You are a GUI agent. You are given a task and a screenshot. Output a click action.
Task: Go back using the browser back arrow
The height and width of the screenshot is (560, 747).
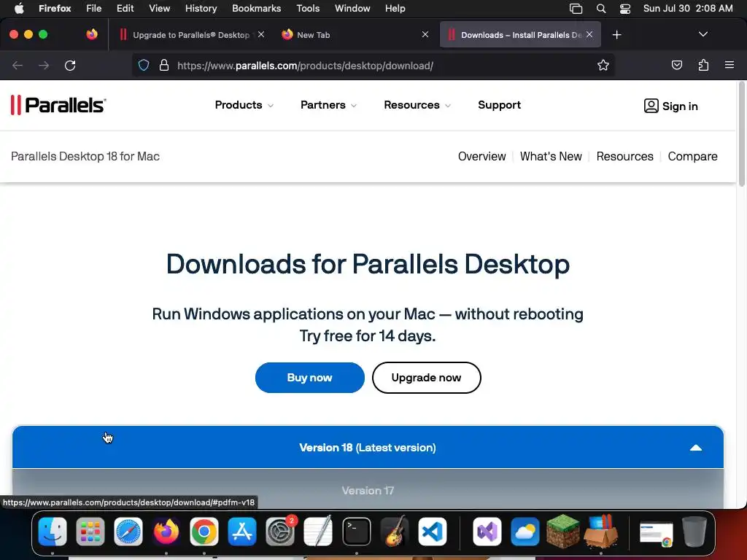(x=18, y=65)
